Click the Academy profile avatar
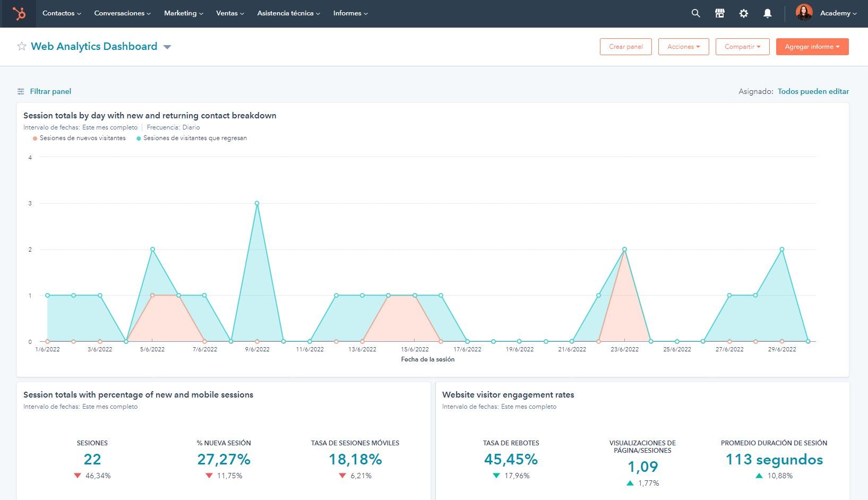Viewport: 868px width, 500px height. click(x=804, y=13)
